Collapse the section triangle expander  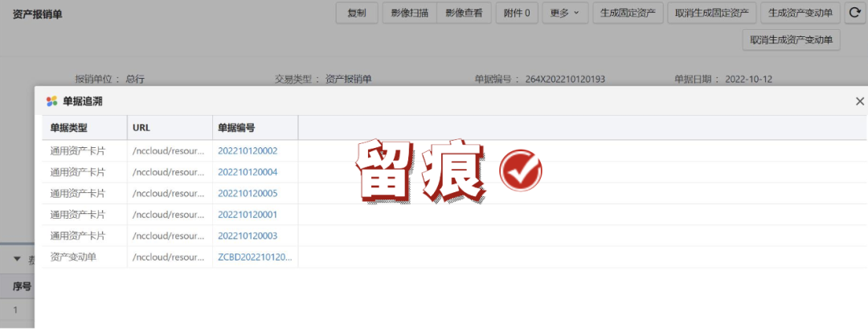tap(17, 259)
